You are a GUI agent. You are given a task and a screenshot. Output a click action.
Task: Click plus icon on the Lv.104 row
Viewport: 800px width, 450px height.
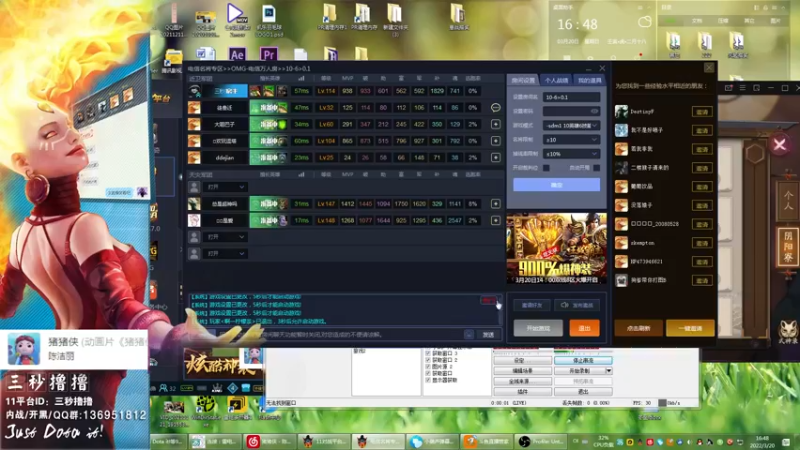click(x=495, y=141)
